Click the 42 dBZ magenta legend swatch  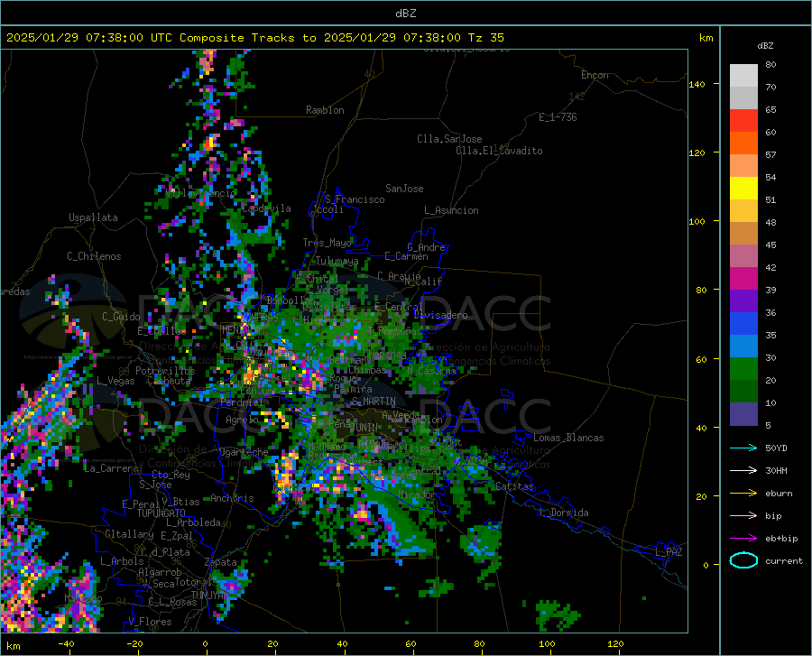743,279
